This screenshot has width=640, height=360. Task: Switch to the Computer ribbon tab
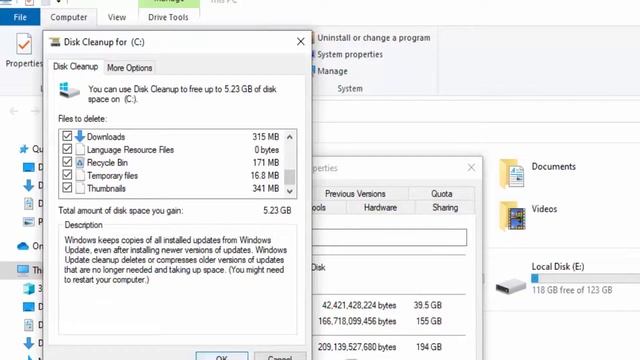(69, 17)
